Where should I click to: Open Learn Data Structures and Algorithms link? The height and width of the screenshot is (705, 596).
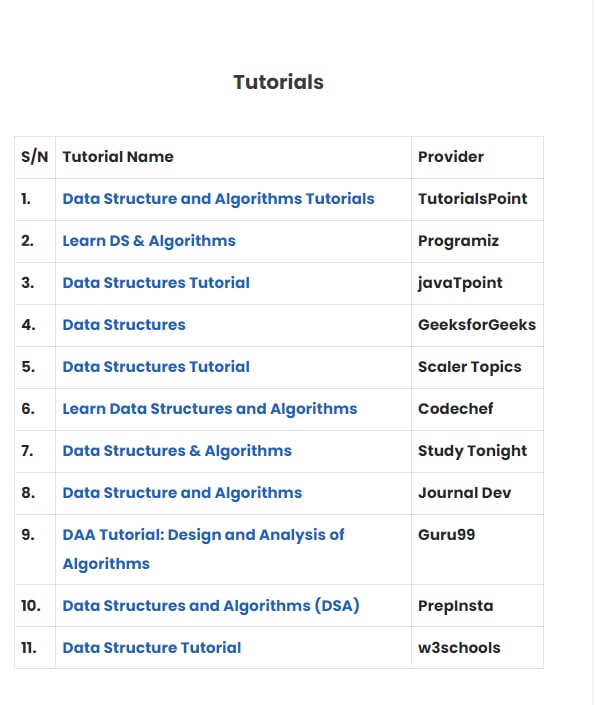(209, 409)
